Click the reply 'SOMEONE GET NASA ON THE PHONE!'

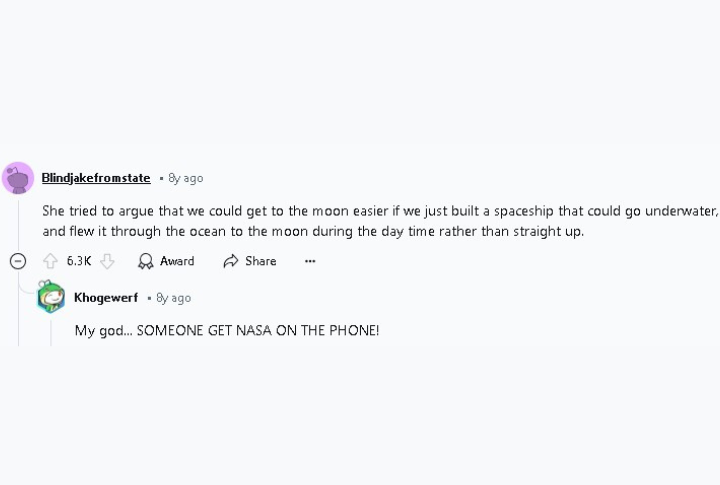point(258,330)
